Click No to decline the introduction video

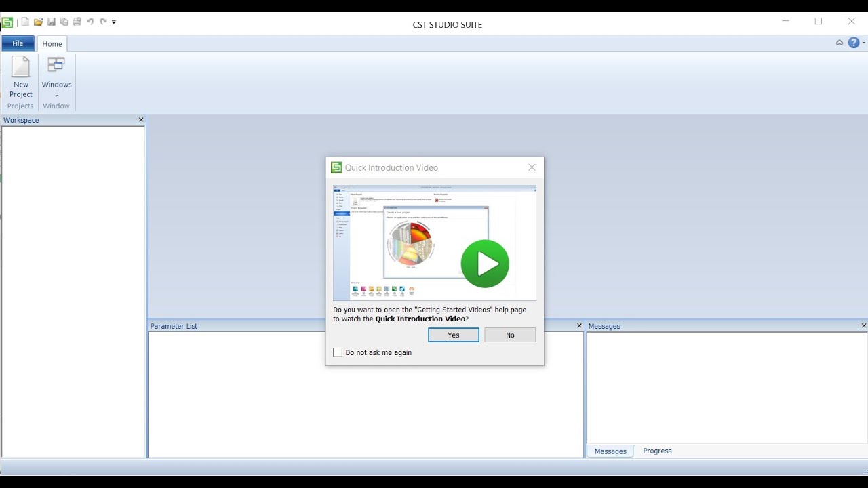[x=510, y=335]
